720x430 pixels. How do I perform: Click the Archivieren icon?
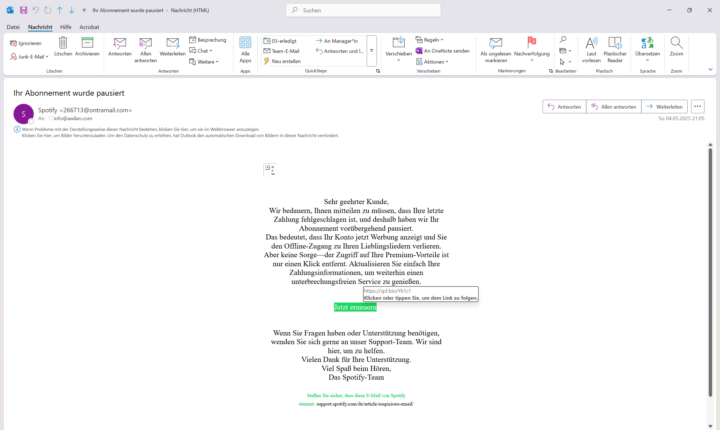click(x=87, y=46)
